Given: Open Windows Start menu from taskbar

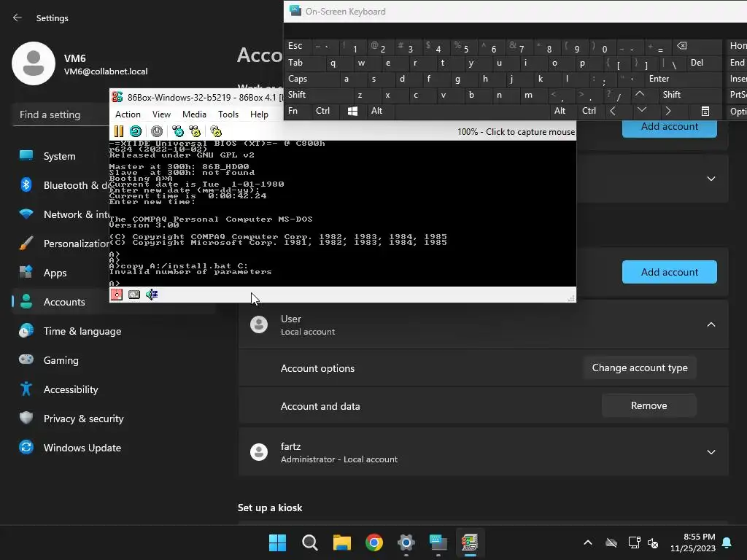Looking at the screenshot, I should pyautogui.click(x=277, y=542).
